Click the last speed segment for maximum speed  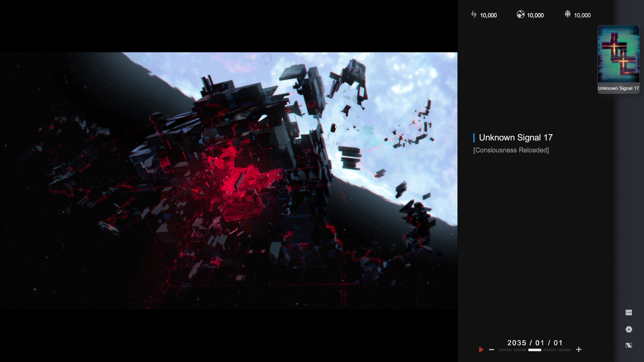[x=565, y=350]
